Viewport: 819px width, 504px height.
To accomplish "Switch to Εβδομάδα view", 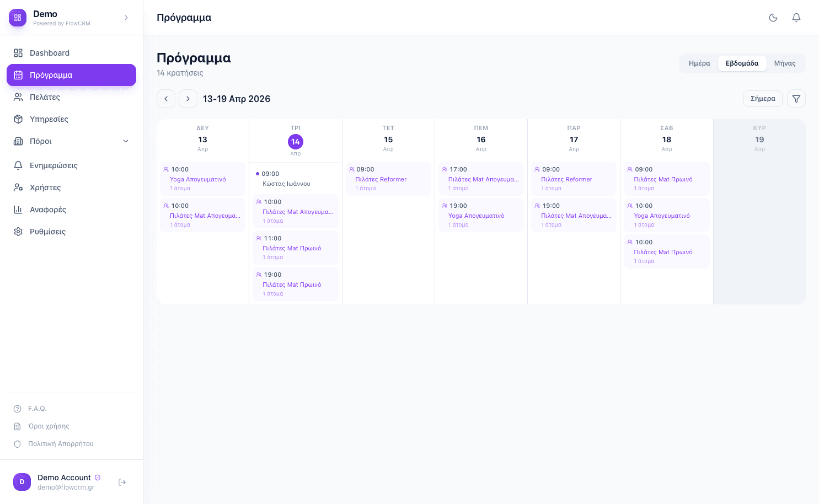I will tap(742, 63).
